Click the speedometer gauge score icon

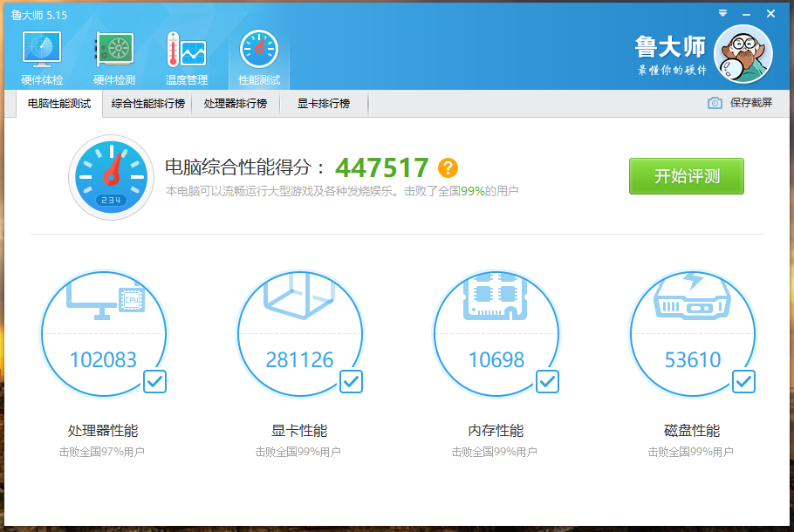111,178
